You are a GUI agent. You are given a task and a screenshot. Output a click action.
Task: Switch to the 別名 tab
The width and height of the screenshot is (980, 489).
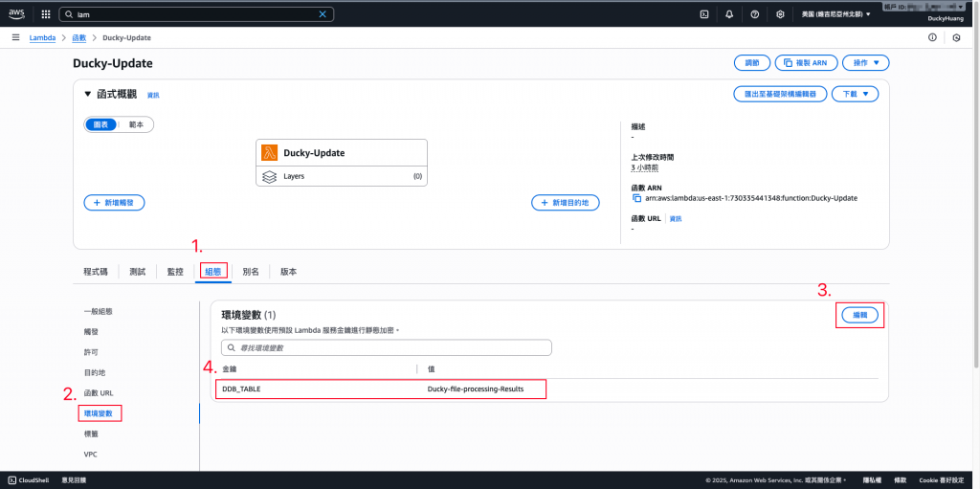[251, 272]
